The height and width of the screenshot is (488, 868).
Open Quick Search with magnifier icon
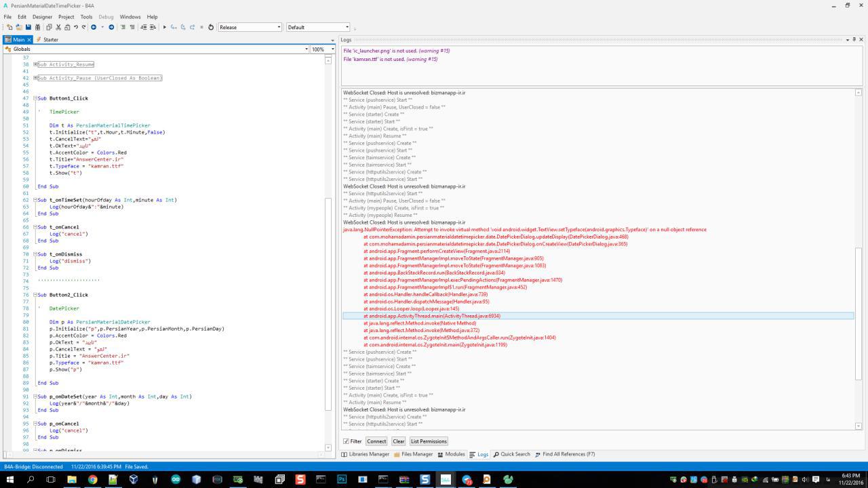(511, 454)
